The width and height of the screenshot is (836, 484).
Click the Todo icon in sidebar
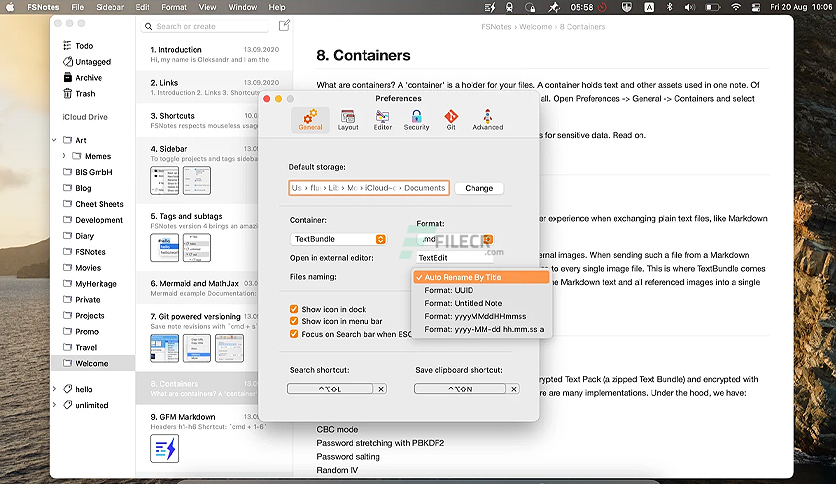67,45
